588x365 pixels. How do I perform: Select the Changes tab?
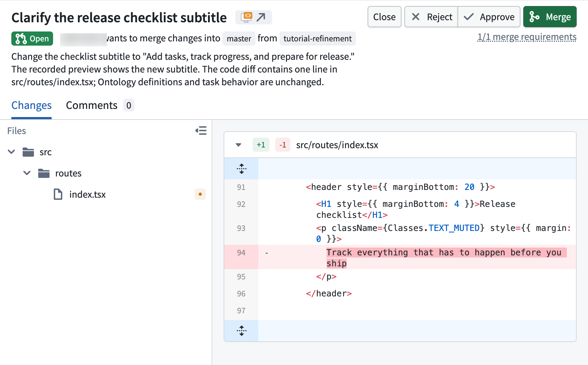click(31, 105)
